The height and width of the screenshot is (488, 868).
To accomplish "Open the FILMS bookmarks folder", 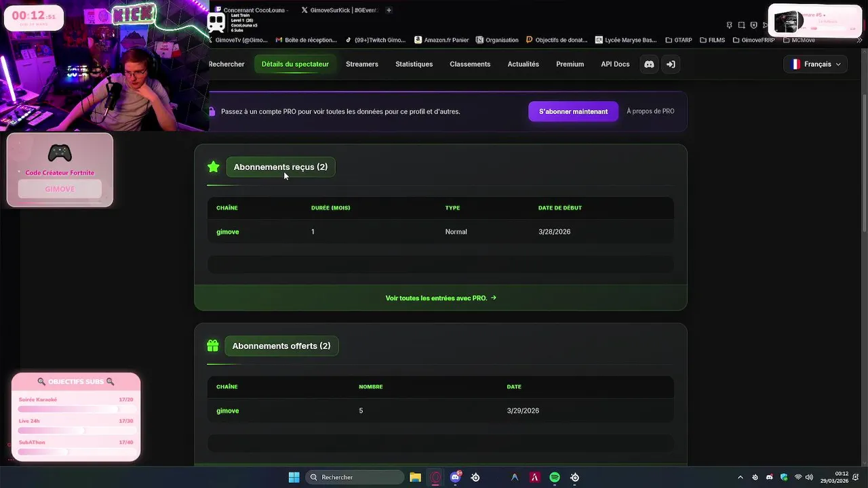I will point(712,40).
